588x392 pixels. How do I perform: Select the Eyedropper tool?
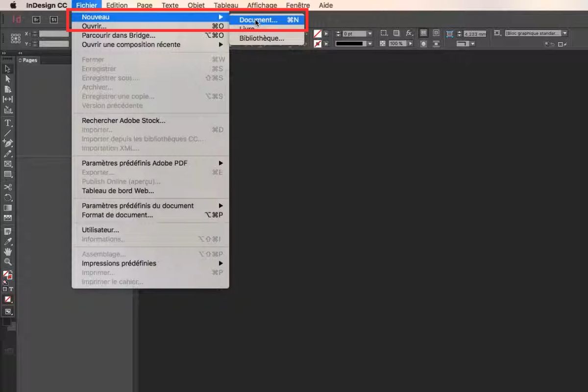8,242
